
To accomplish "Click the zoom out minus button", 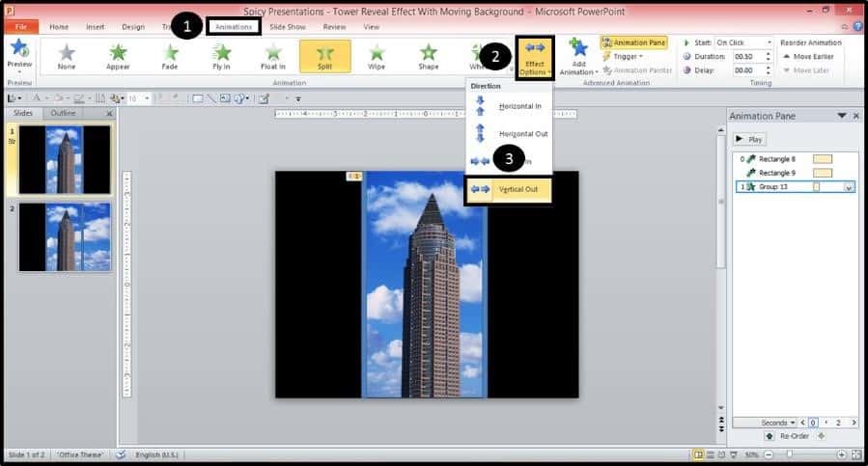I will 769,455.
